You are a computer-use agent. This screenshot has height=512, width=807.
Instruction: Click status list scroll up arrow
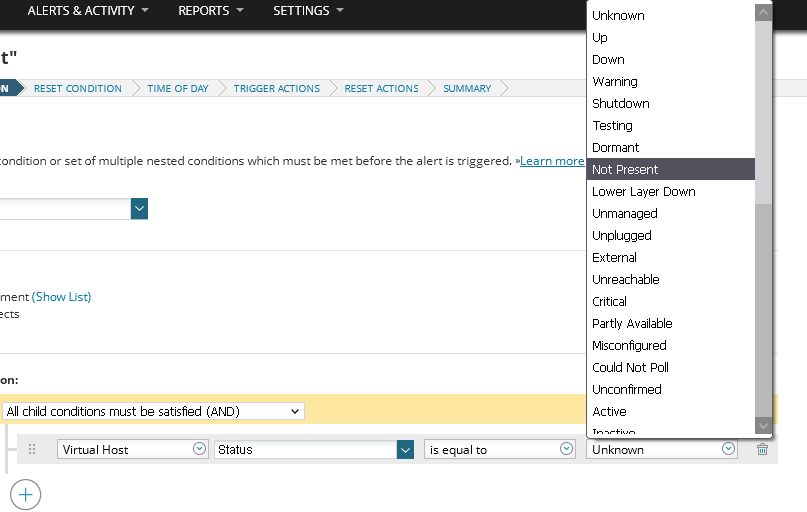pyautogui.click(x=763, y=12)
